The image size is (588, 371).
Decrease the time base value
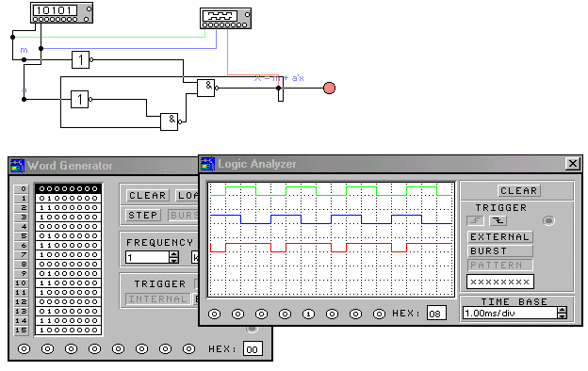pyautogui.click(x=562, y=315)
